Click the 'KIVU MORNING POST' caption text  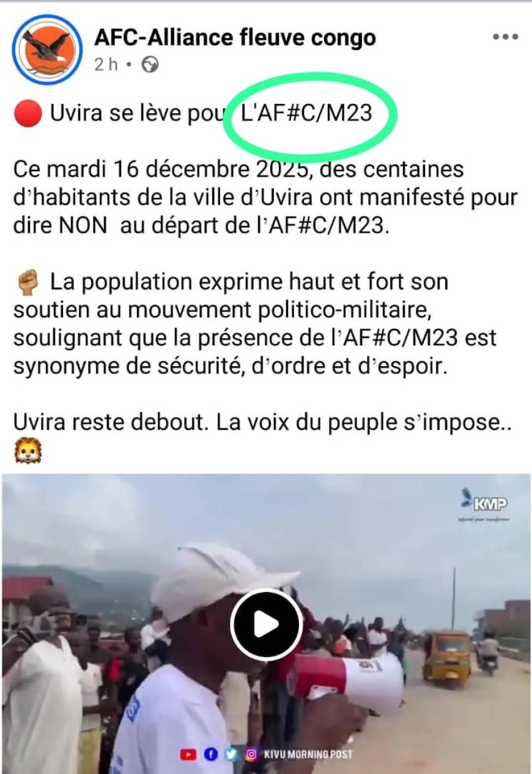pos(308,754)
